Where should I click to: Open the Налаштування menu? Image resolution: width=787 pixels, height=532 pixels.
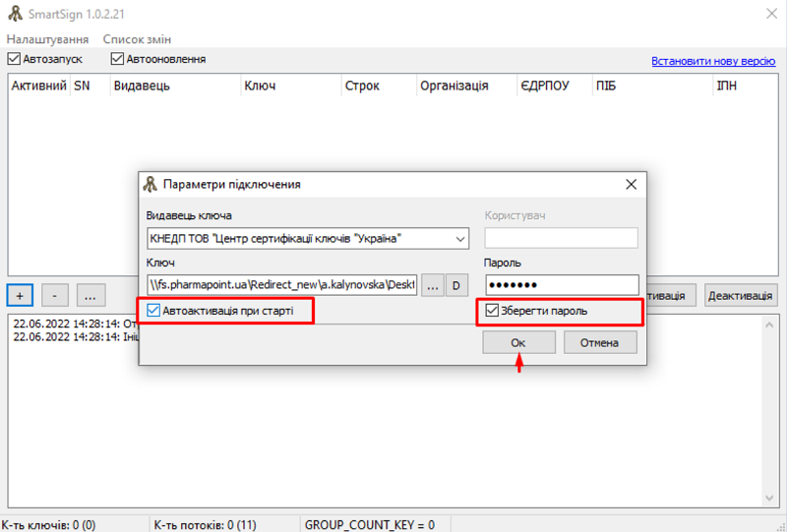coord(47,39)
